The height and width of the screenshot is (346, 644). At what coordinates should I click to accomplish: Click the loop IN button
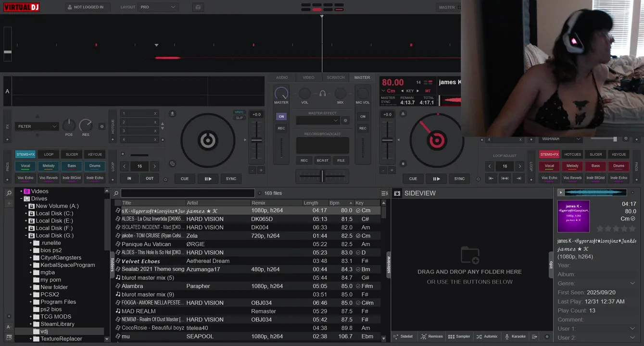pos(129,178)
